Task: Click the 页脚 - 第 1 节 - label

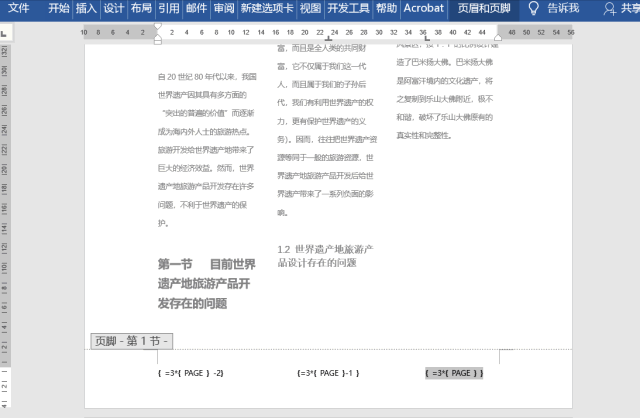Action: coord(131,341)
